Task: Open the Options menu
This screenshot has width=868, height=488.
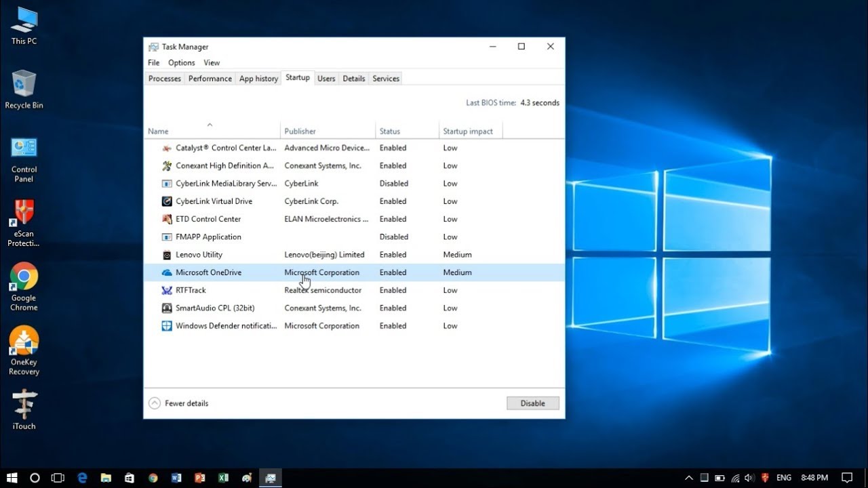Action: 181,62
